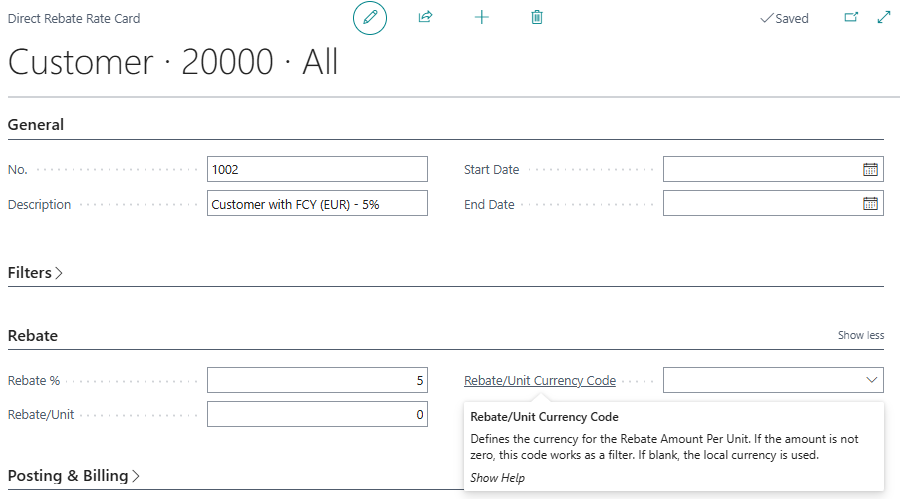Click the Rebate/Unit Currency Code label link

click(x=540, y=380)
